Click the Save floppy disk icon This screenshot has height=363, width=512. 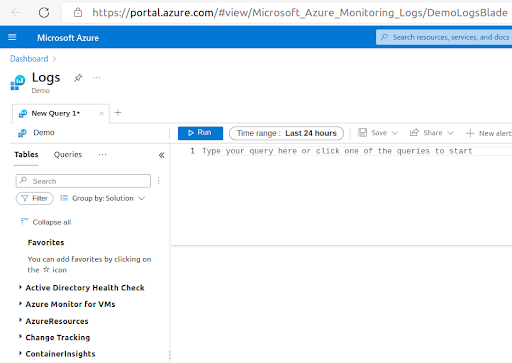coord(362,133)
